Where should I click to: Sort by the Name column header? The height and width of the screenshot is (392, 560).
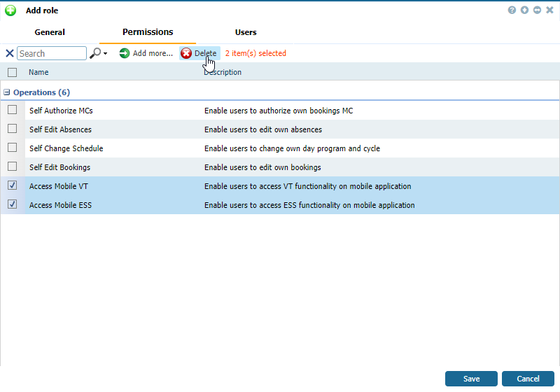(38, 72)
